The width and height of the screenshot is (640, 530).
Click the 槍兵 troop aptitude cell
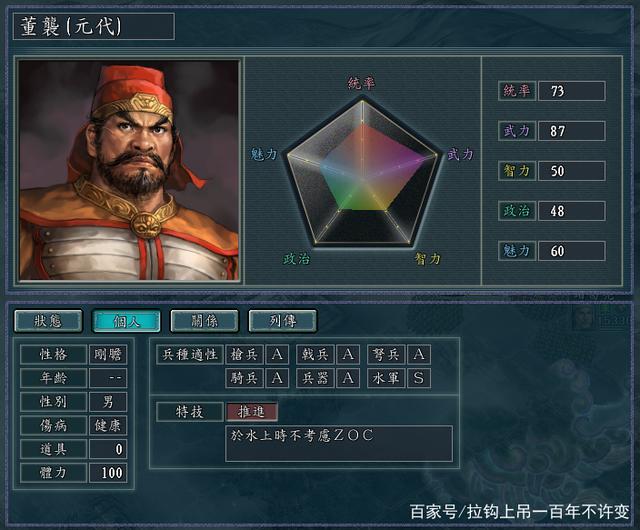pos(244,354)
